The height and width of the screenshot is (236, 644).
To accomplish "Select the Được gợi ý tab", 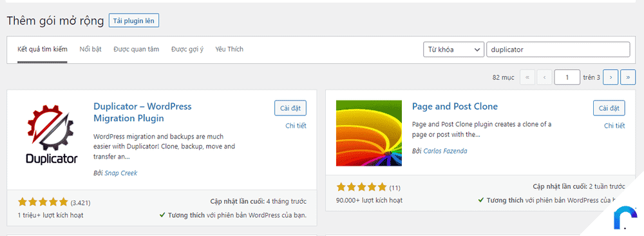I will (x=187, y=50).
